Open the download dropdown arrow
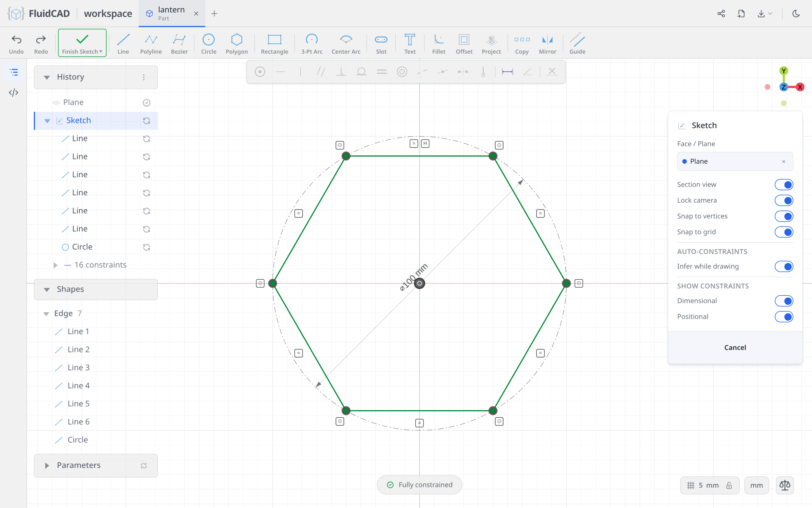The image size is (812, 508). pos(770,14)
